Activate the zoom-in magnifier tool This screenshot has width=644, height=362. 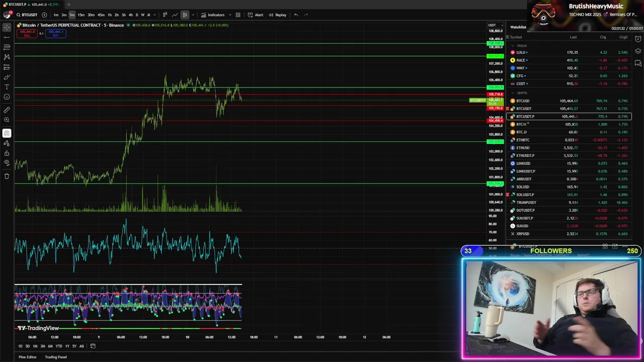pos(7,120)
